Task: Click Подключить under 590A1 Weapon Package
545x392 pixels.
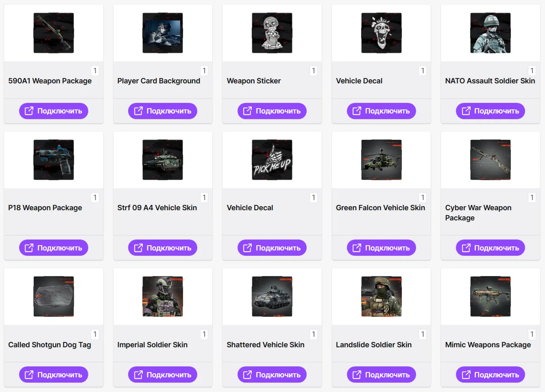Action: (54, 111)
